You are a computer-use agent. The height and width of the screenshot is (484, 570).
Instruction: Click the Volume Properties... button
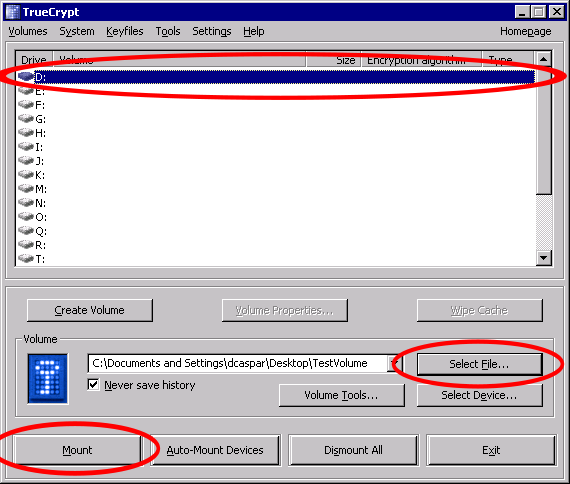point(285,310)
